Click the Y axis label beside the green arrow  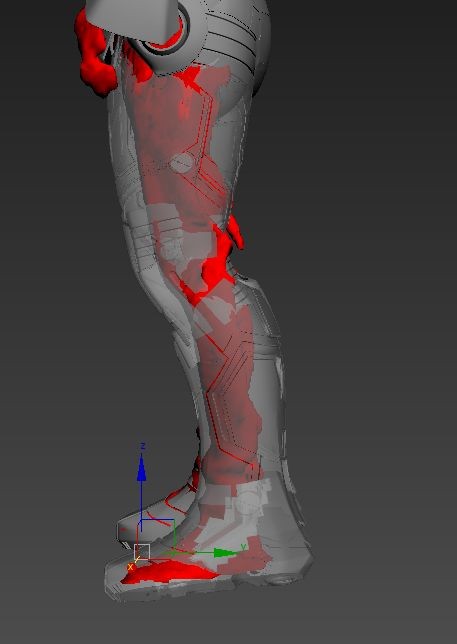(243, 547)
